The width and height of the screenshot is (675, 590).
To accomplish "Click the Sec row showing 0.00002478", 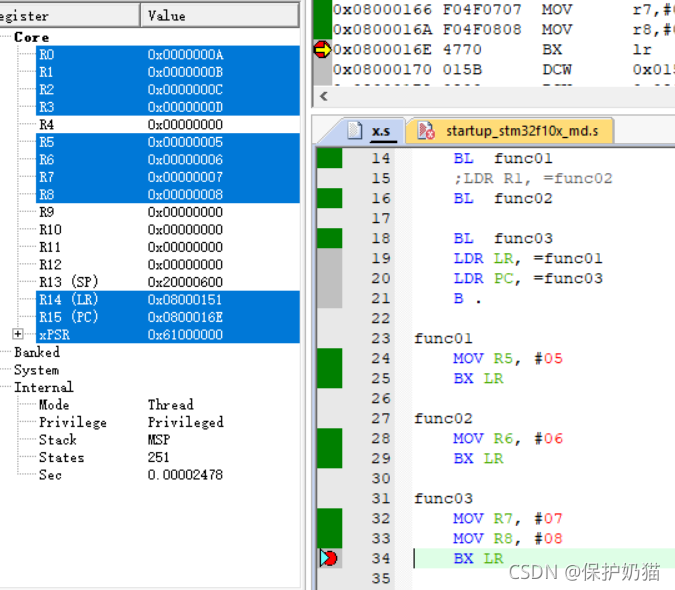I will pos(131,475).
